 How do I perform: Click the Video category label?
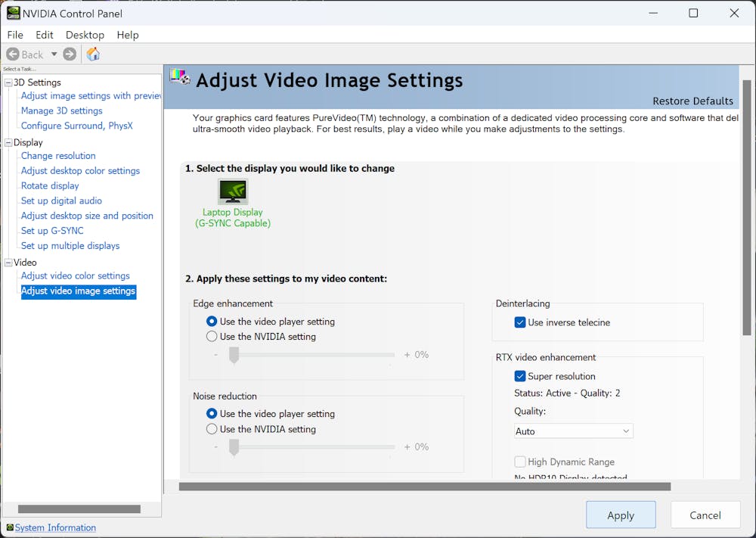(x=25, y=263)
